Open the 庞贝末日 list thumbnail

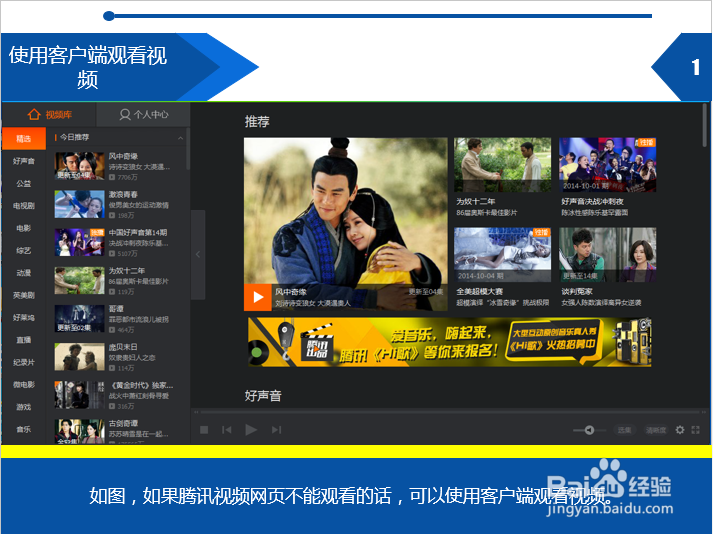pos(80,357)
